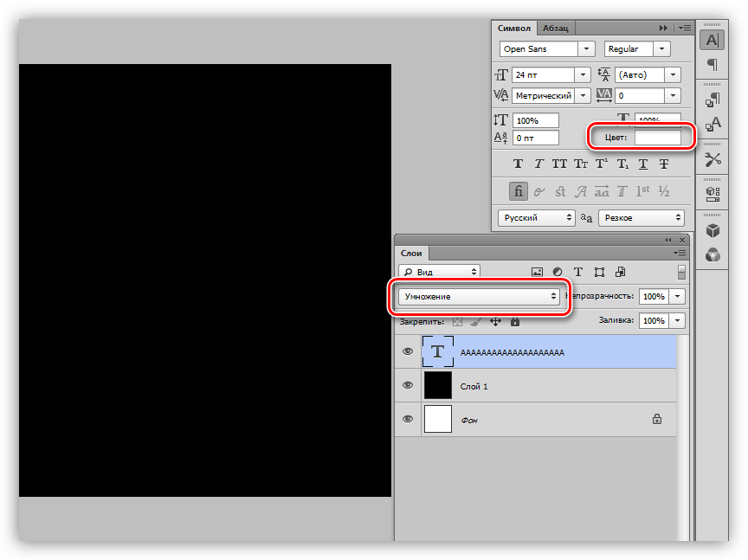Filter layers by smart objects icon
The width and height of the screenshot is (748, 560).
pyautogui.click(x=620, y=272)
